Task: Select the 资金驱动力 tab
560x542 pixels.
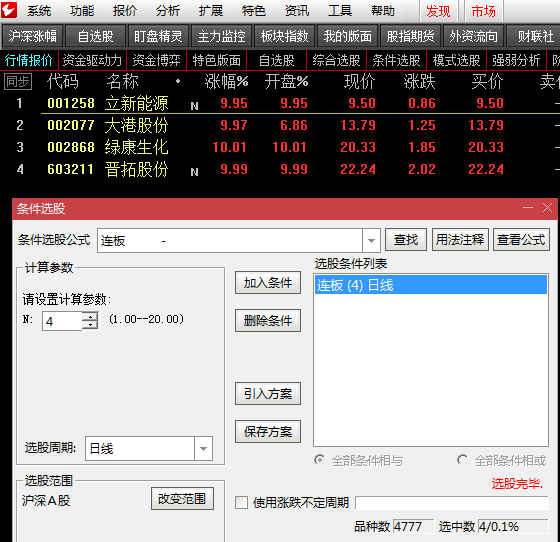Action: click(x=92, y=60)
